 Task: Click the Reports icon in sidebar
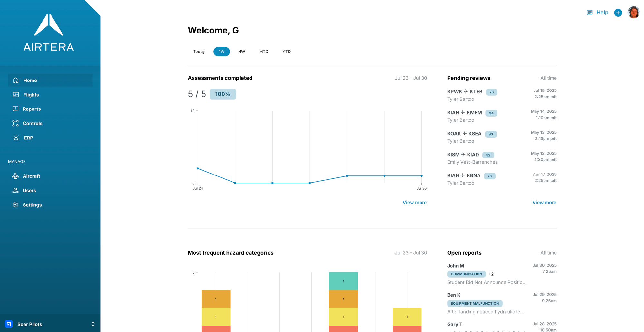point(15,109)
